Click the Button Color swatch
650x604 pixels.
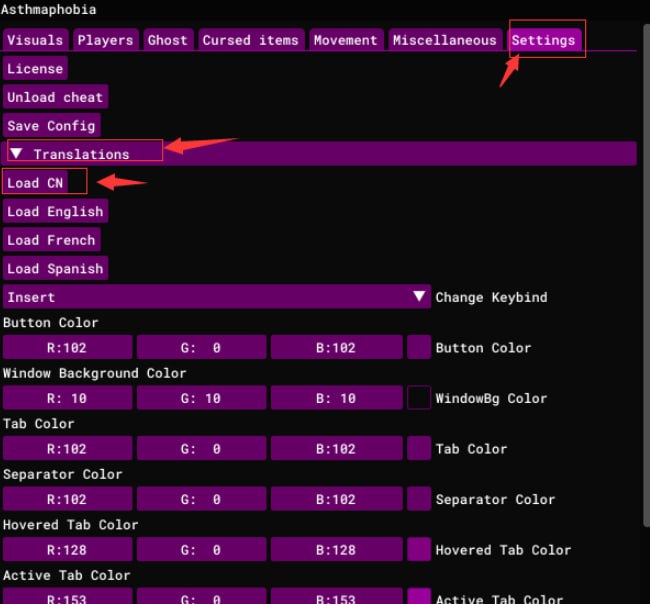pyautogui.click(x=419, y=347)
